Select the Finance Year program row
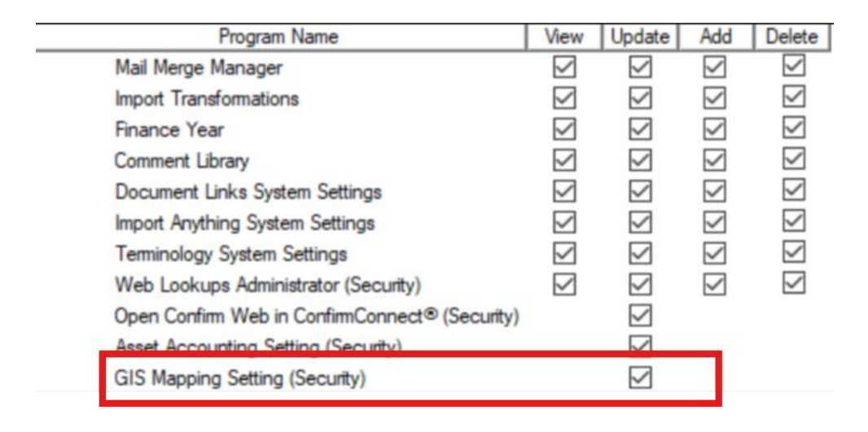868x432 pixels. click(x=169, y=130)
